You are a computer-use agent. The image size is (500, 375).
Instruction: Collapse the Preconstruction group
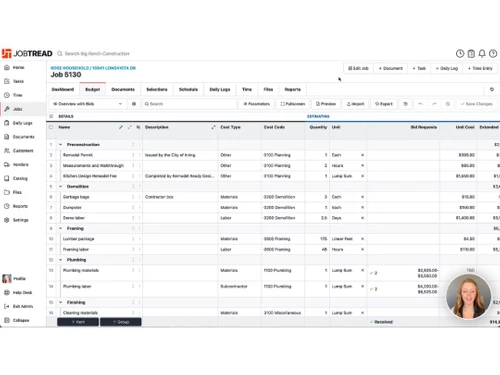(61, 145)
